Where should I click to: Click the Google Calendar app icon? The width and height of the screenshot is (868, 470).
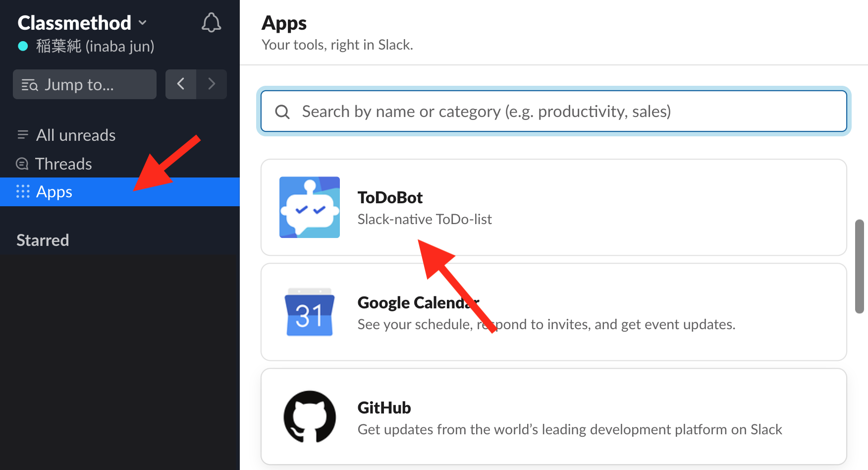click(309, 312)
